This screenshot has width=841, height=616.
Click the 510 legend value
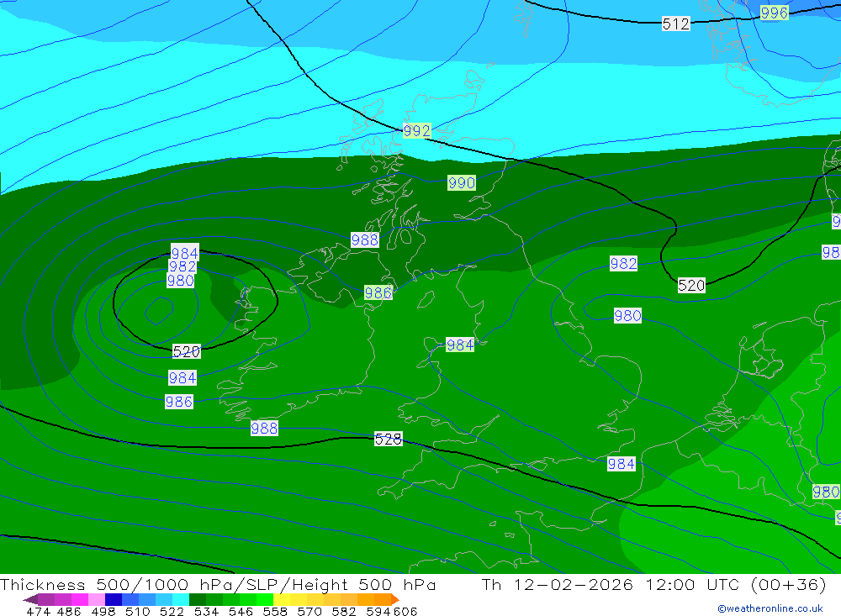(x=137, y=612)
